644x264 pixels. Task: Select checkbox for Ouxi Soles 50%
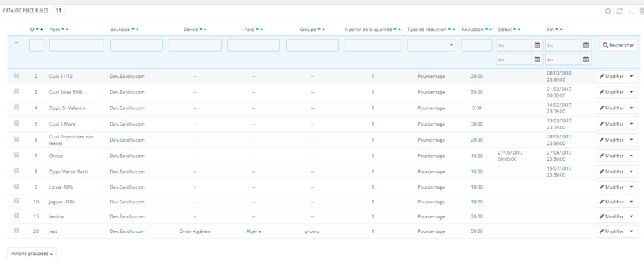(17, 91)
